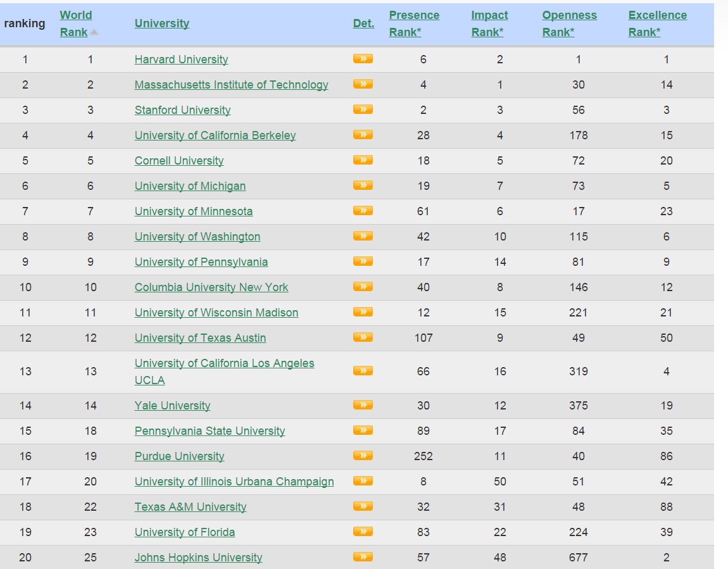Select UCLA openness rank 319
This screenshot has height=569, width=728.
[579, 372]
